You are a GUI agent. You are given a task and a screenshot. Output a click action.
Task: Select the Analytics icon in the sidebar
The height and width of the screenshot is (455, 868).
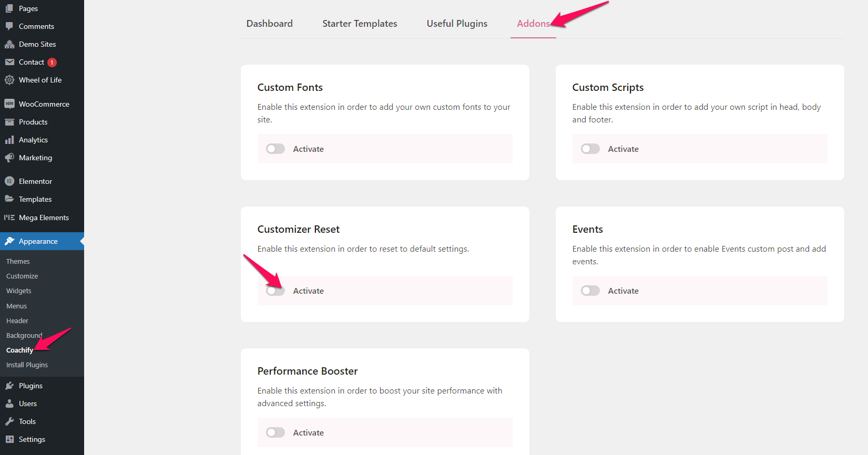point(9,139)
